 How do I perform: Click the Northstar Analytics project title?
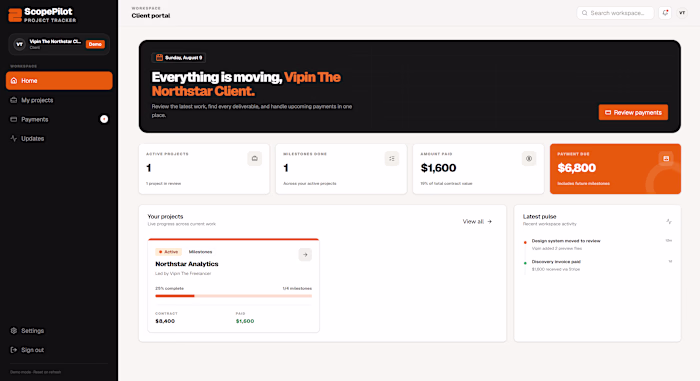tap(187, 264)
